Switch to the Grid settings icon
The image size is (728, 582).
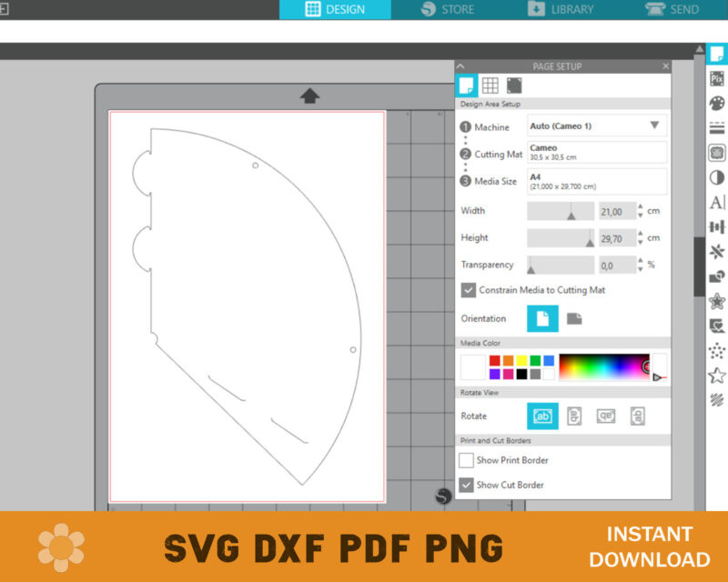pyautogui.click(x=490, y=85)
